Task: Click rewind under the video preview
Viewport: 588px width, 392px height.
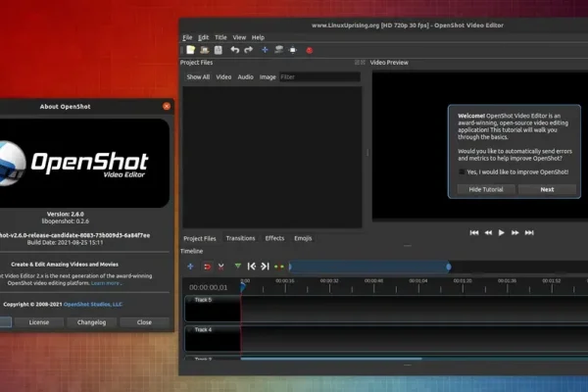Action: 488,233
